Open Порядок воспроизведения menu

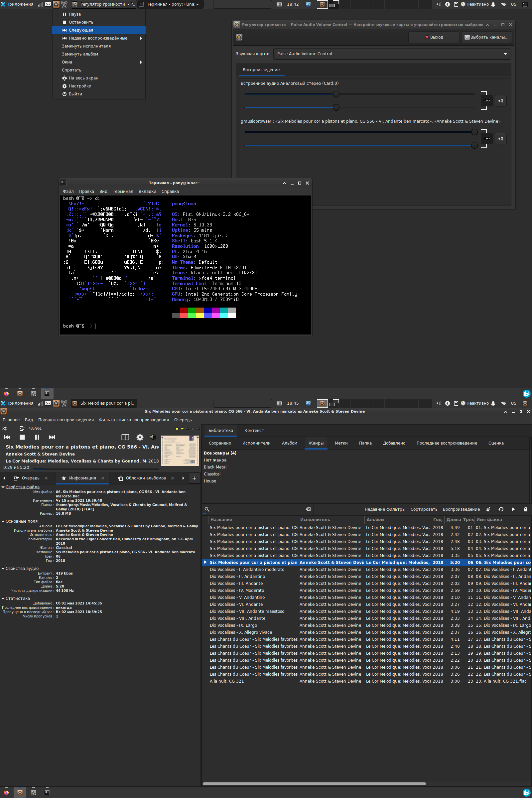(x=66, y=420)
